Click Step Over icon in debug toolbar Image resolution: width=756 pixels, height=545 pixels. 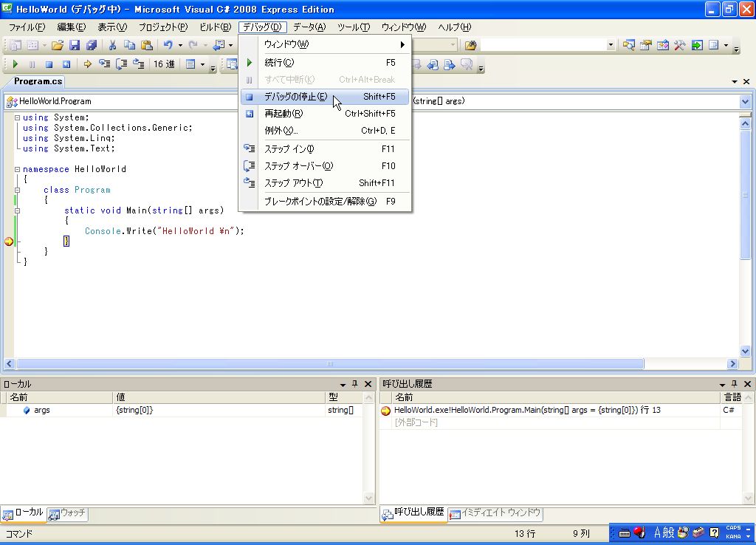[122, 64]
